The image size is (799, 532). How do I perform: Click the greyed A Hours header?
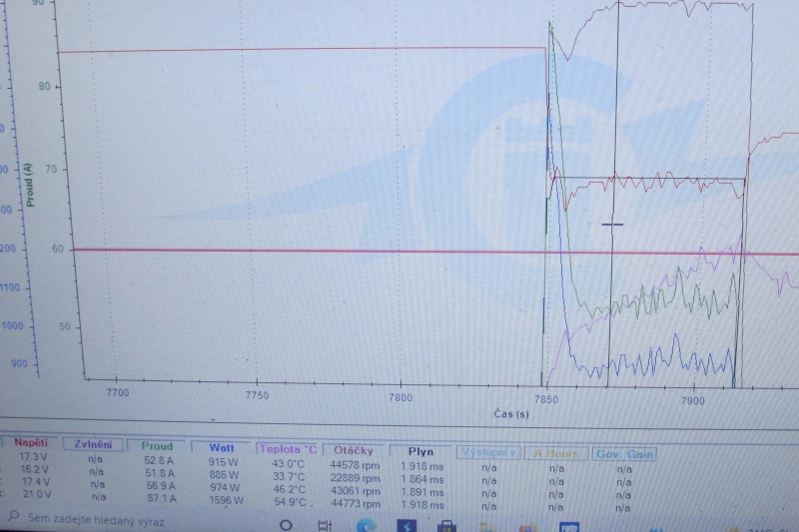[555, 454]
